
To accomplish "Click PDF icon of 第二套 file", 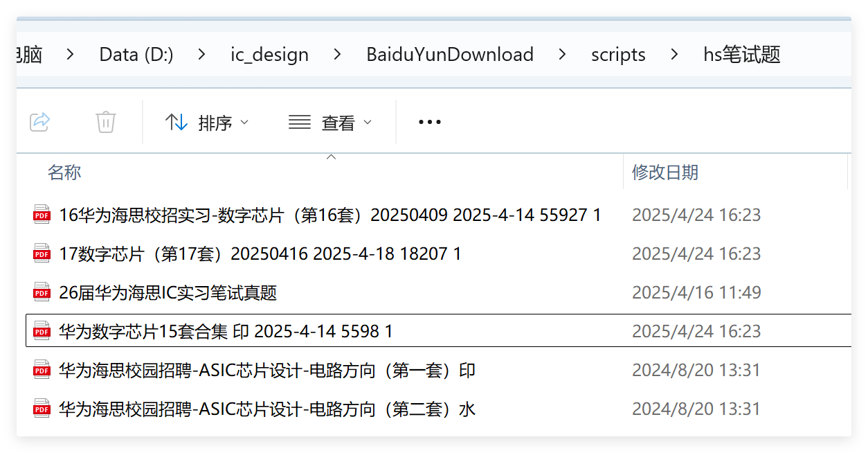I will pyautogui.click(x=42, y=409).
